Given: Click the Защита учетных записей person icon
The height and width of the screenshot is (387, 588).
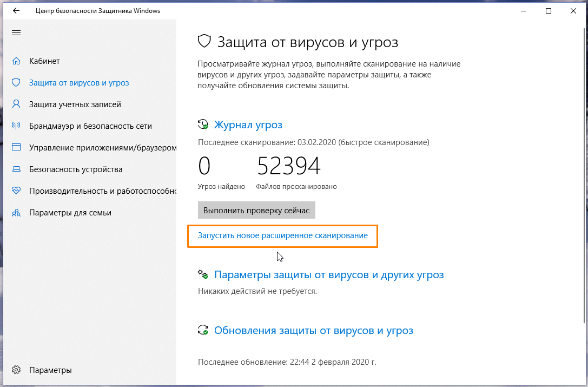Looking at the screenshot, I should point(16,104).
